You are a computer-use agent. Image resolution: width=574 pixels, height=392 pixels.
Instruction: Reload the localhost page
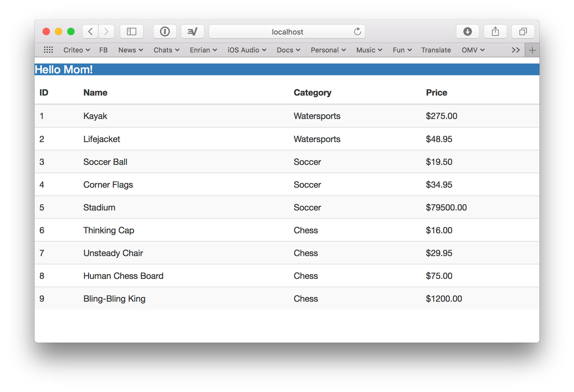pos(358,31)
